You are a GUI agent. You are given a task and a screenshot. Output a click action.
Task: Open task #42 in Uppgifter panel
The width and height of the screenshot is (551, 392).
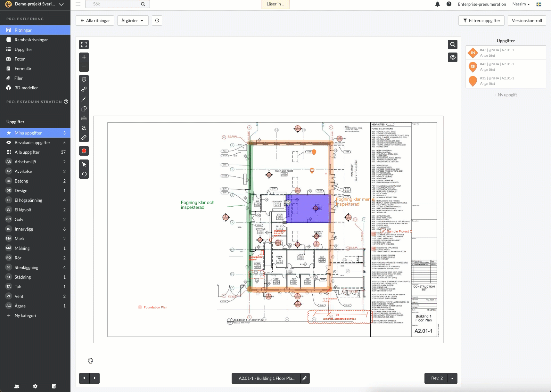(x=506, y=53)
